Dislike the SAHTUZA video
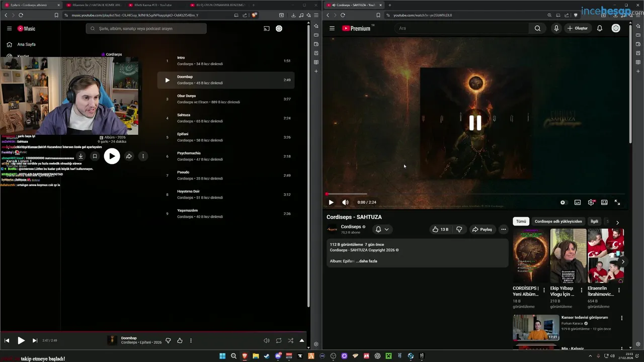The image size is (644, 362). coord(459,229)
